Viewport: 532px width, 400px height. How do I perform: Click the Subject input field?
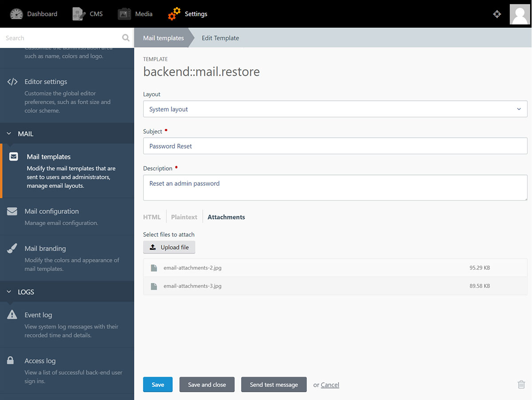point(335,146)
